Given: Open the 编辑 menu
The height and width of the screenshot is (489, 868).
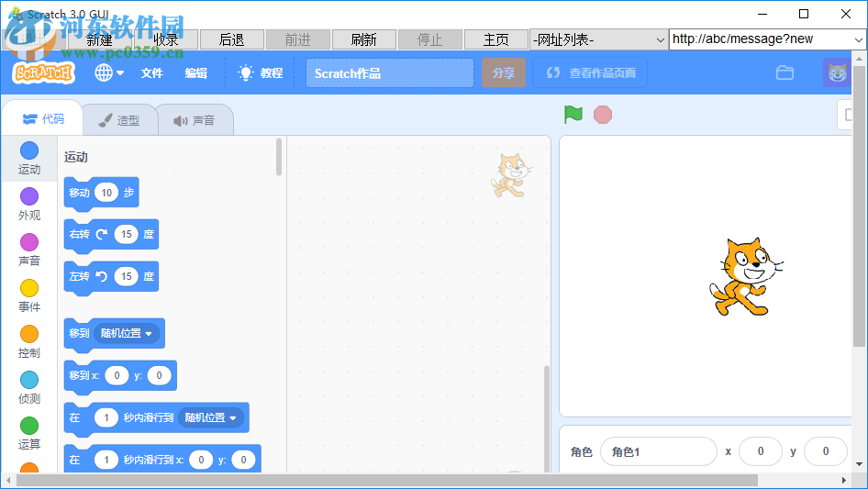Looking at the screenshot, I should tap(196, 73).
